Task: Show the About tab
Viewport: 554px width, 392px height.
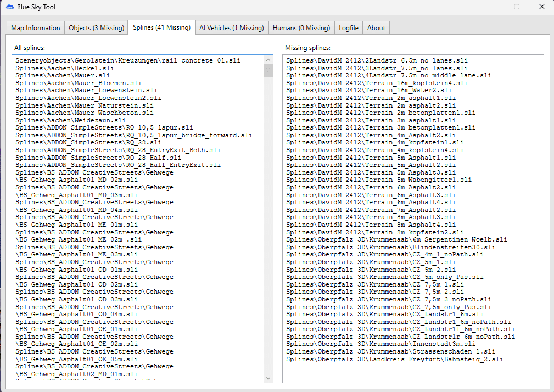Action: point(376,28)
